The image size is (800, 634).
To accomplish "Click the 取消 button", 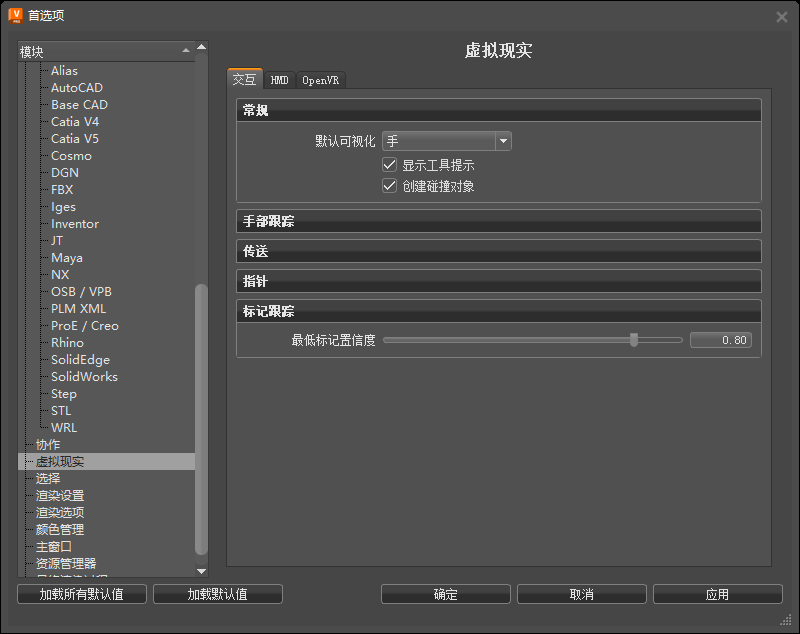I will tap(582, 594).
